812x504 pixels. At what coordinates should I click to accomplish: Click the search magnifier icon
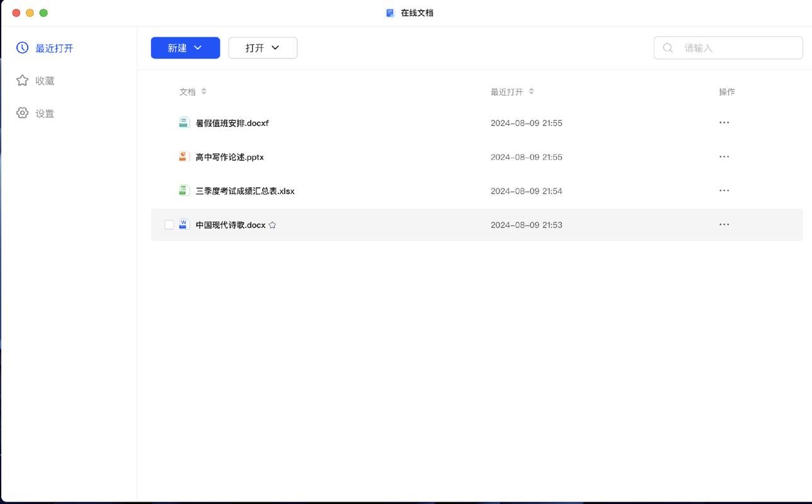(668, 48)
